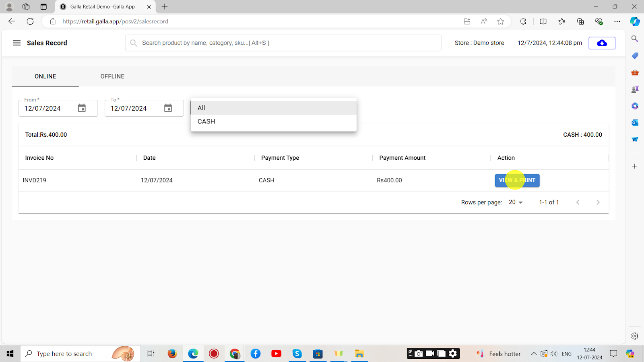Open notification center in system tray
Image resolution: width=644 pixels, height=362 pixels.
click(613, 354)
